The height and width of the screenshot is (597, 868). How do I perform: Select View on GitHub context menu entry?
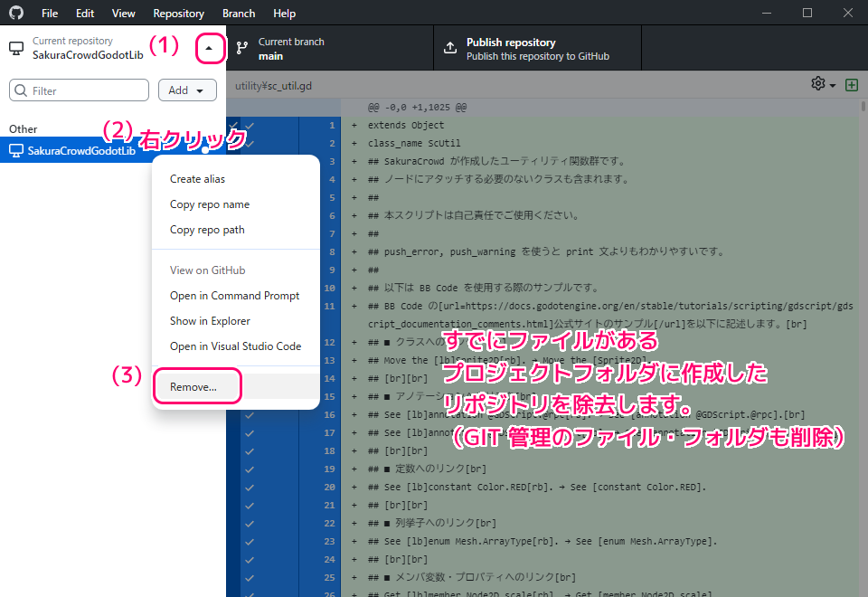coord(236,270)
